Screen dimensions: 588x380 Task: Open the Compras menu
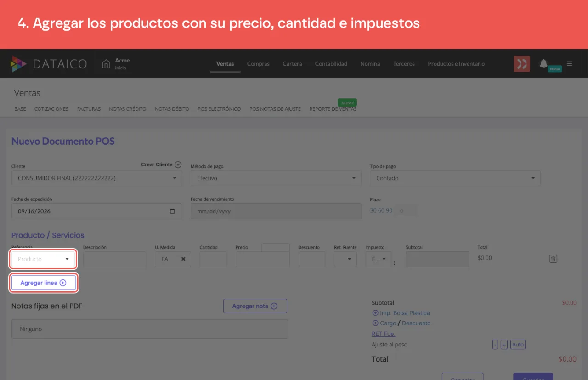[258, 64]
